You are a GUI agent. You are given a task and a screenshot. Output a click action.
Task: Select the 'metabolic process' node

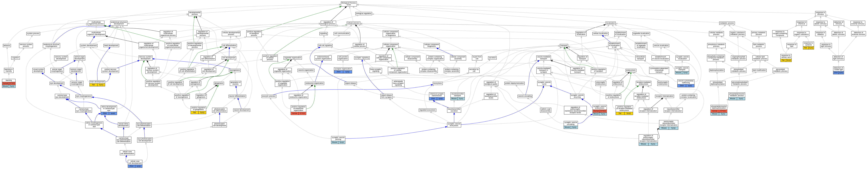(x=727, y=23)
